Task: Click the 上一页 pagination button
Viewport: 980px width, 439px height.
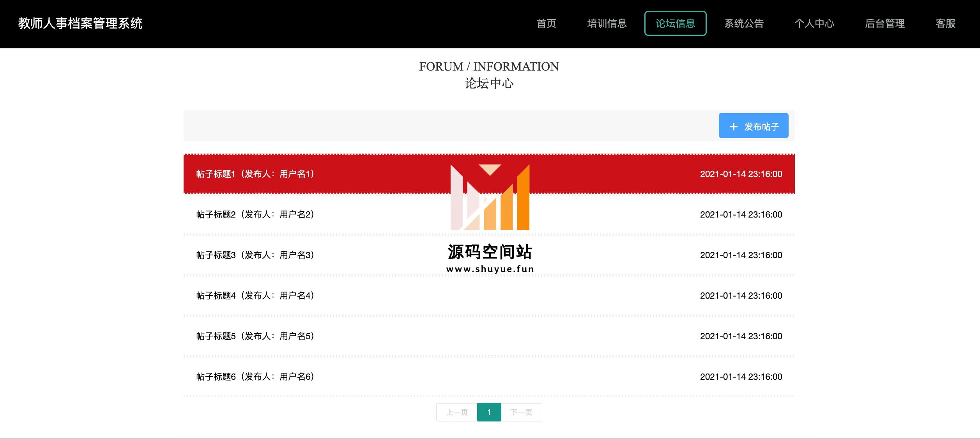Action: [457, 412]
